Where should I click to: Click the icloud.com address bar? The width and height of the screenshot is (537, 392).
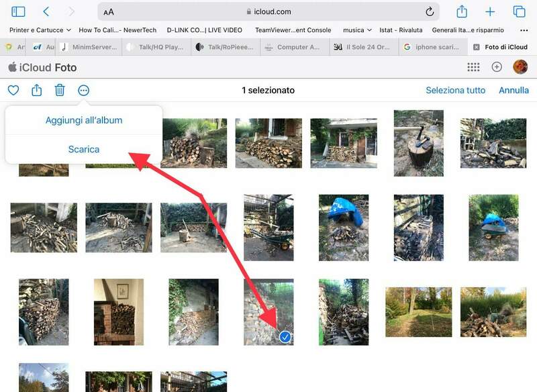268,11
